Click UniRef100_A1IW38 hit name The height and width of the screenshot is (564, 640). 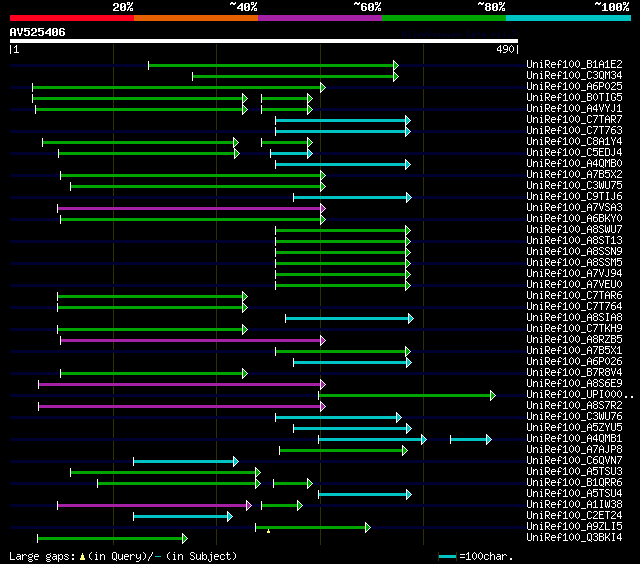574,505
